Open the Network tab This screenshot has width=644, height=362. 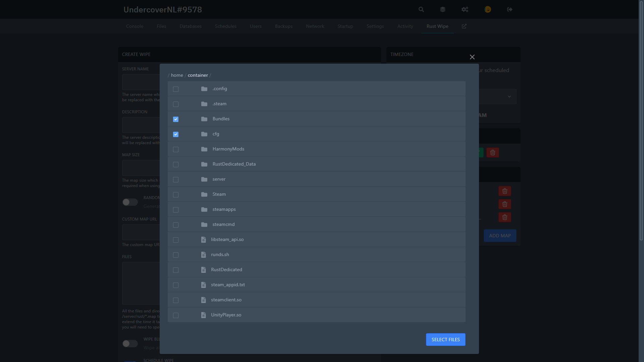(315, 26)
